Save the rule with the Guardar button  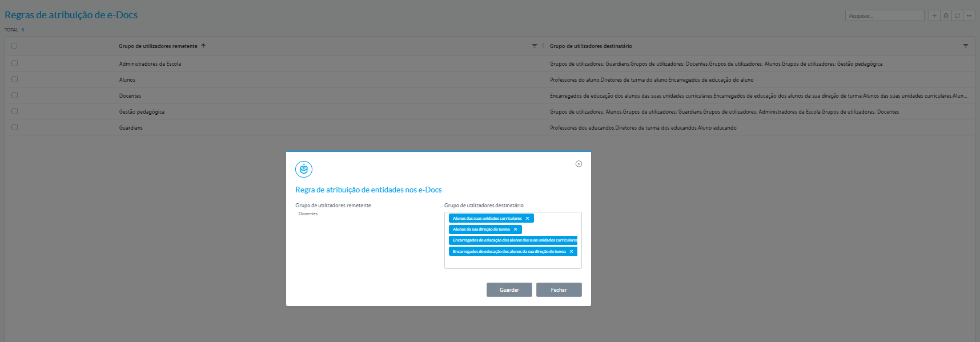point(509,289)
